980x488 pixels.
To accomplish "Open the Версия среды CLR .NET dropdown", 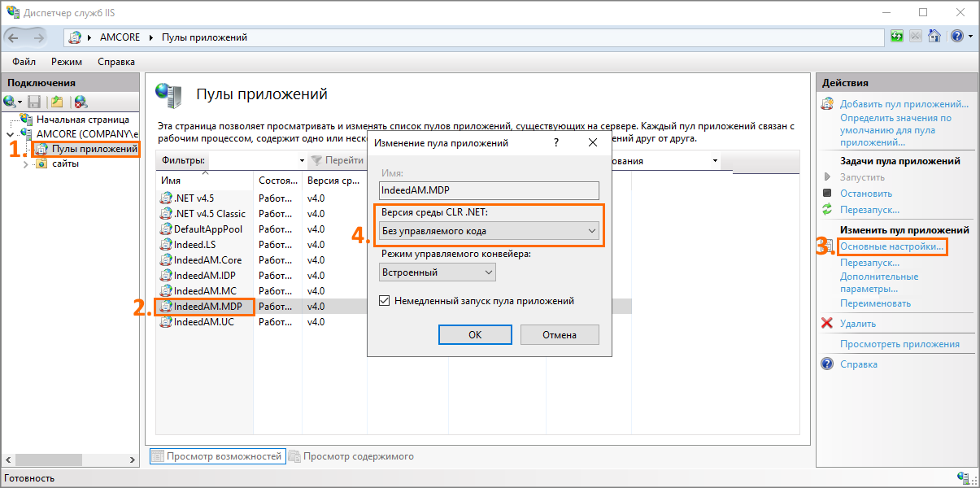I will (x=490, y=231).
